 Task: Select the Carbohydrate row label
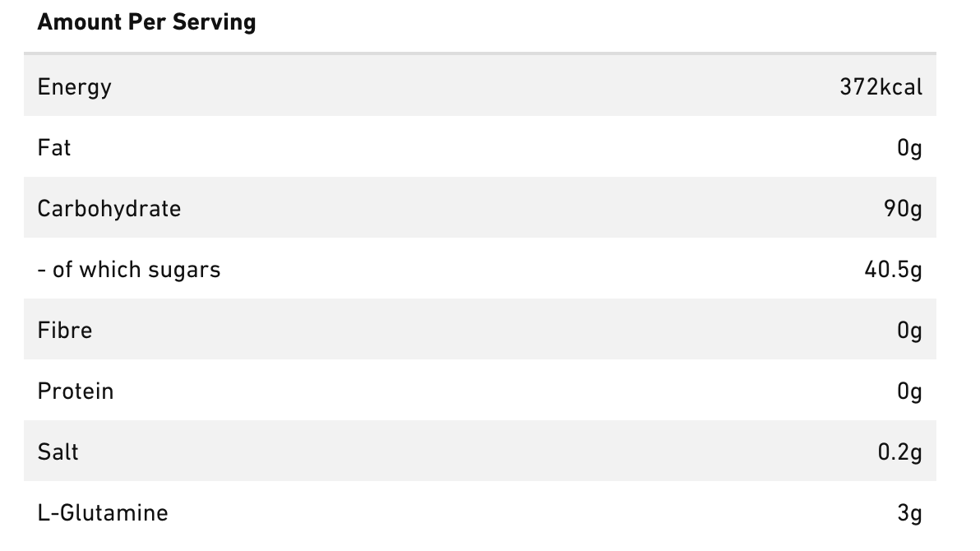(109, 209)
